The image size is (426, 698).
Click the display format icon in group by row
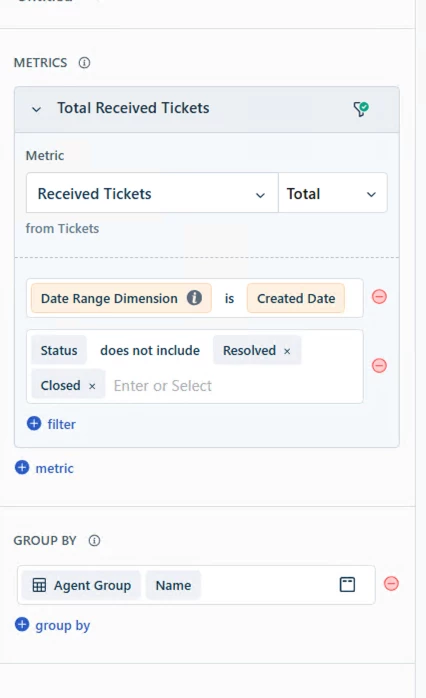(x=347, y=584)
